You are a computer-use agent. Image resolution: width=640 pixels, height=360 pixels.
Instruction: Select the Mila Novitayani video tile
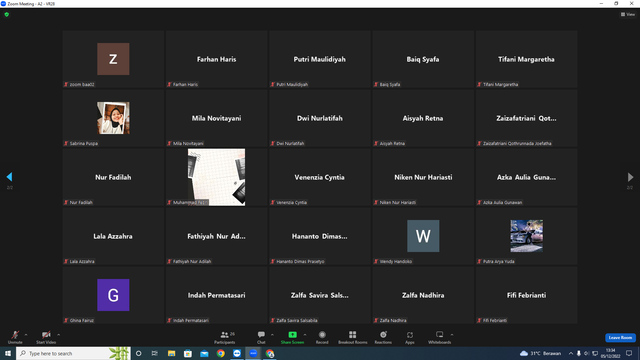(x=216, y=118)
